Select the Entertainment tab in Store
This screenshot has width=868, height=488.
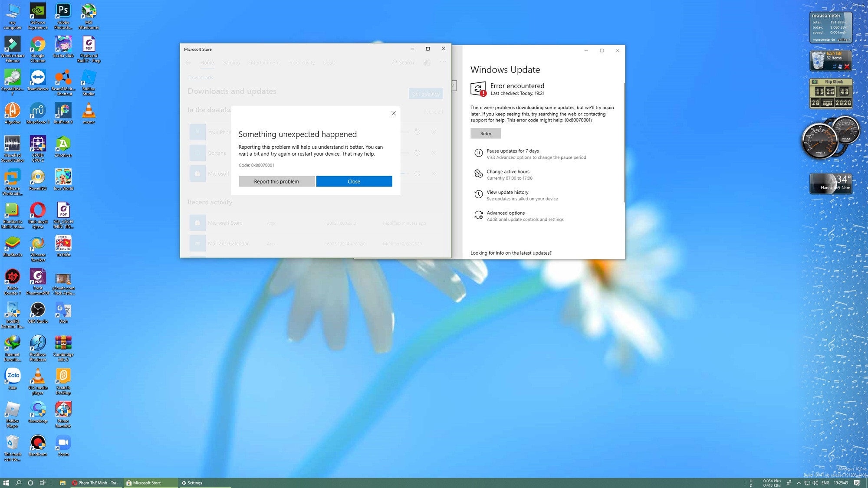[264, 62]
